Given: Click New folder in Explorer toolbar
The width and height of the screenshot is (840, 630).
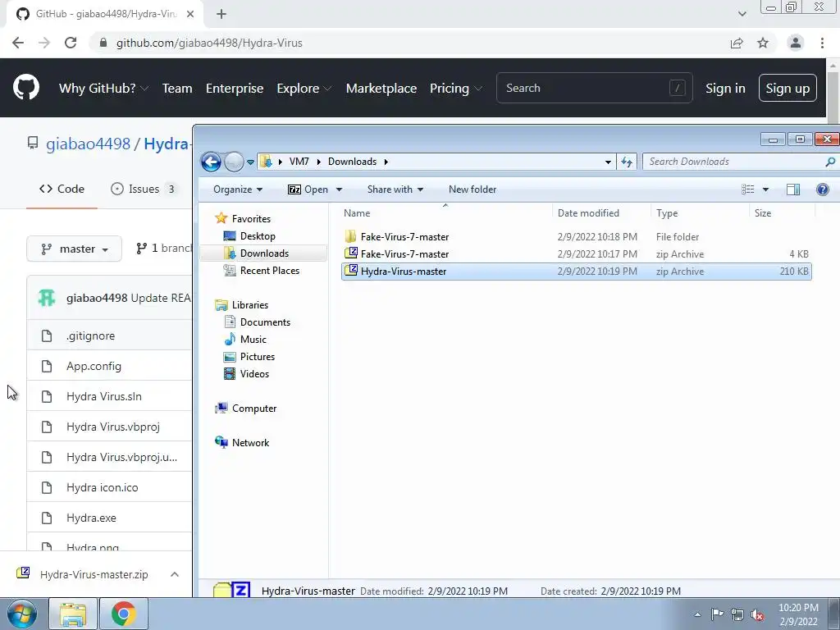Looking at the screenshot, I should click(472, 189).
